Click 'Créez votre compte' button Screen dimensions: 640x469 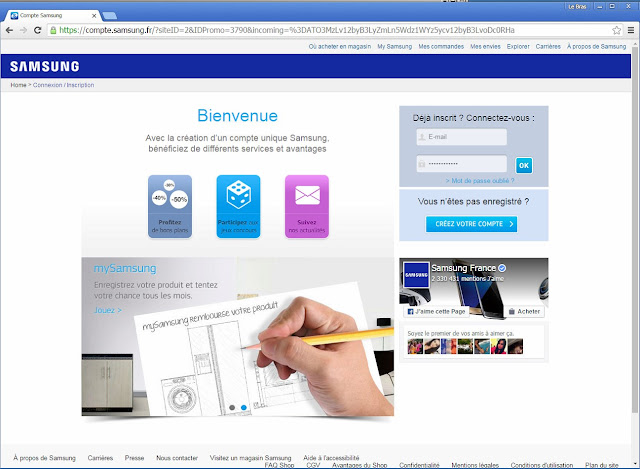click(471, 224)
